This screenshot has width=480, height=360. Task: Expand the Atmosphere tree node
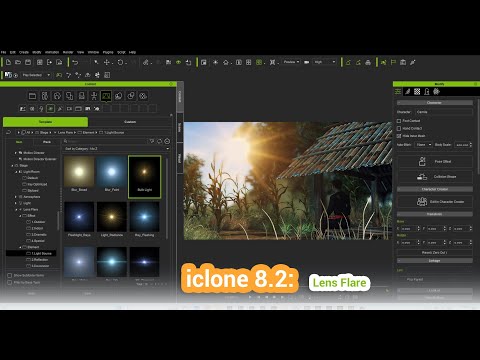pos(16,197)
